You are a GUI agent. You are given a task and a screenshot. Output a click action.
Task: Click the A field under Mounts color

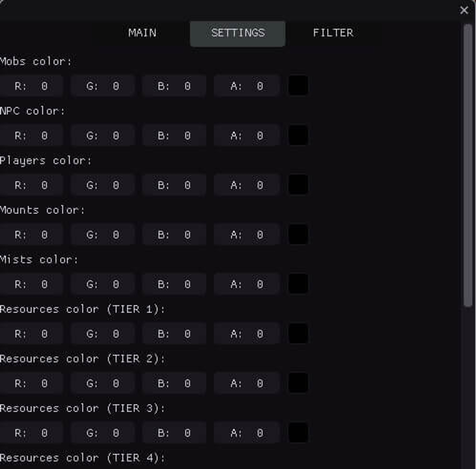click(246, 234)
